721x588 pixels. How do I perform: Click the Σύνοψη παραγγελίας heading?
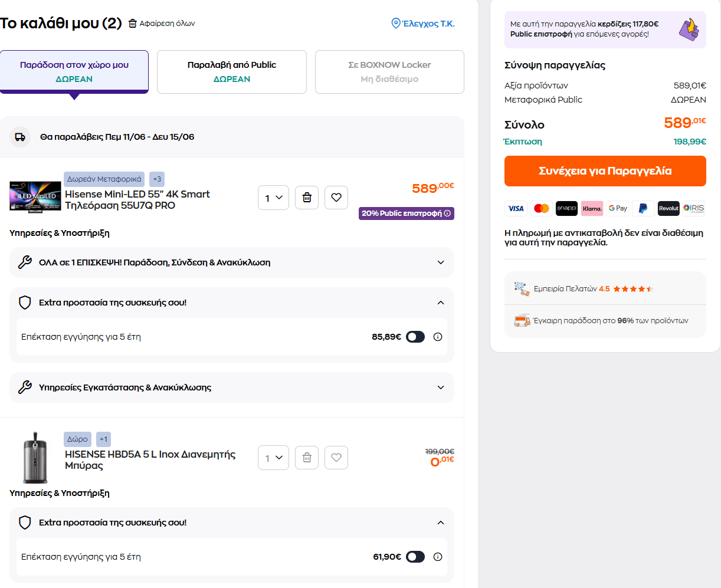555,65
